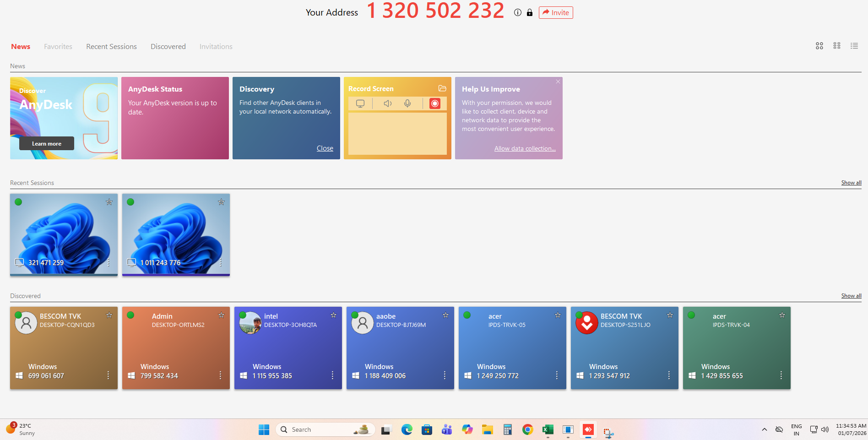Close the Discovery news card

325,148
